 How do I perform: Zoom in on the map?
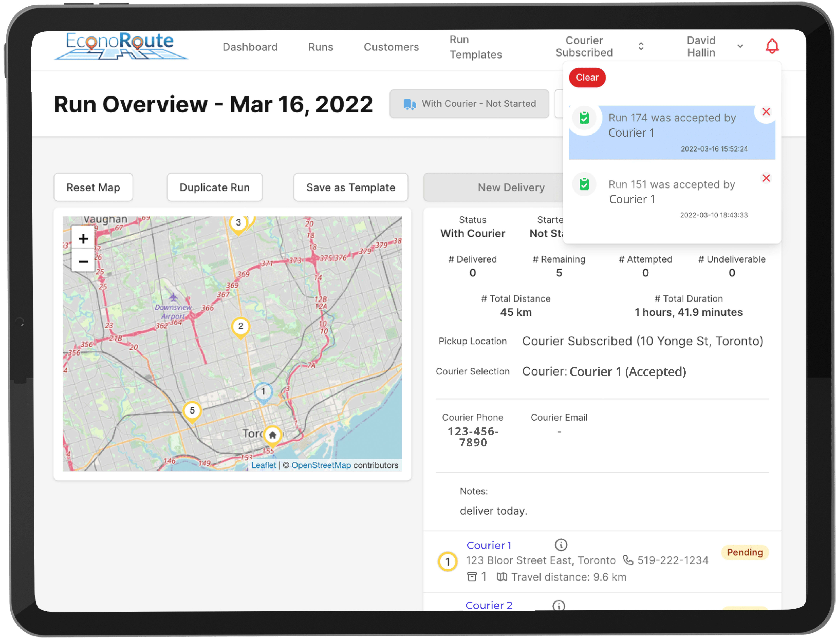point(83,239)
